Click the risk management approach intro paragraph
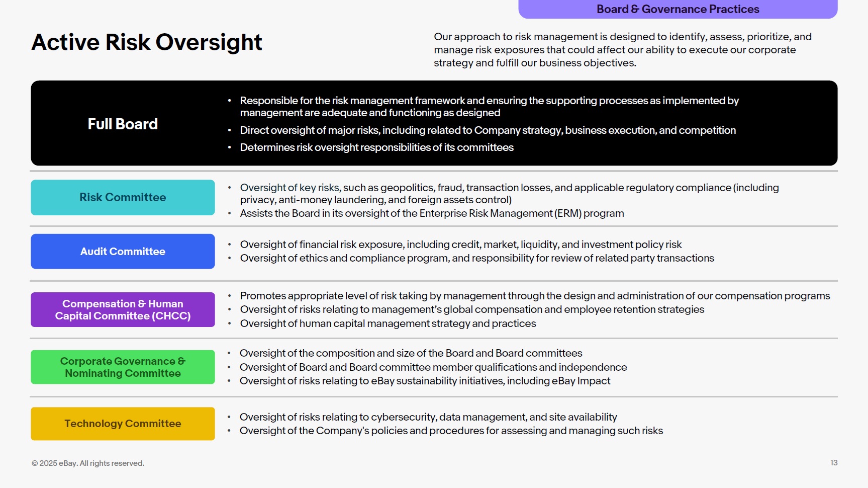The image size is (868, 488). (622, 50)
